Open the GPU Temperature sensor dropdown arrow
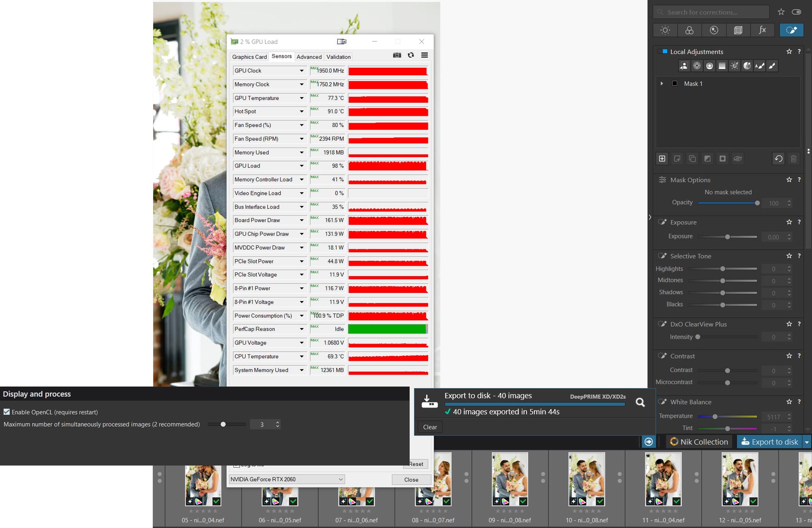 pyautogui.click(x=302, y=98)
